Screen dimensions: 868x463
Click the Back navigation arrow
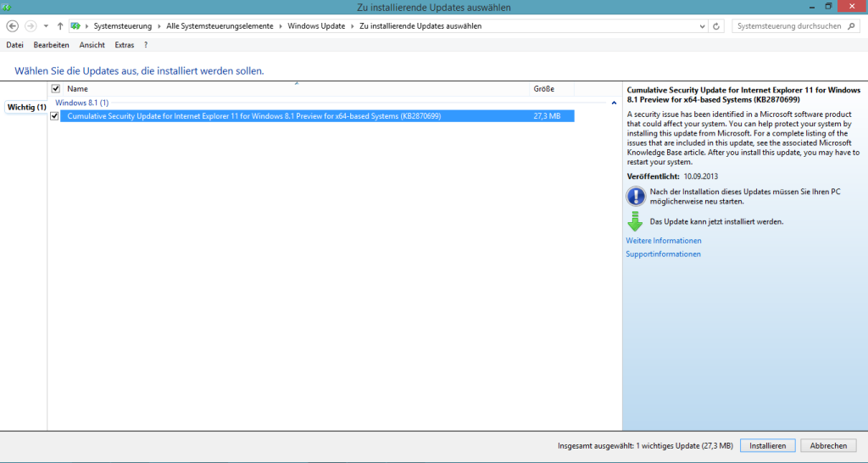(12, 26)
